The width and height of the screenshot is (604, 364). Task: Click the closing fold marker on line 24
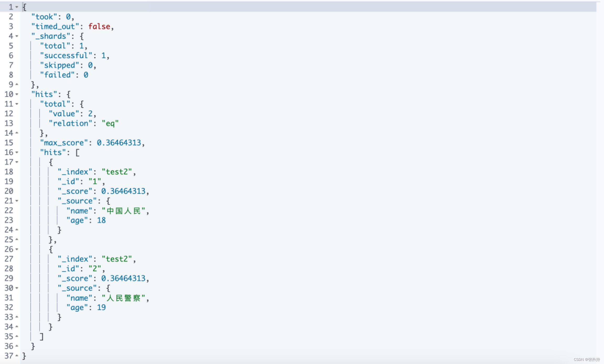click(17, 230)
